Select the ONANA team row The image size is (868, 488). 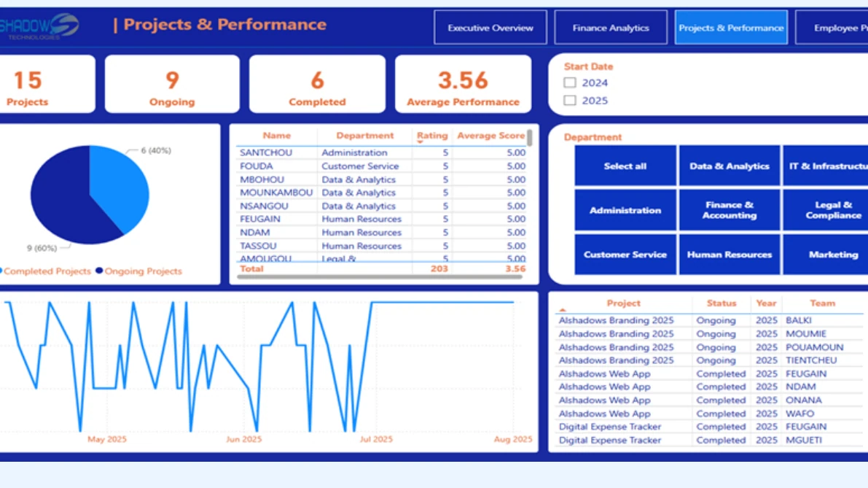tap(711, 400)
